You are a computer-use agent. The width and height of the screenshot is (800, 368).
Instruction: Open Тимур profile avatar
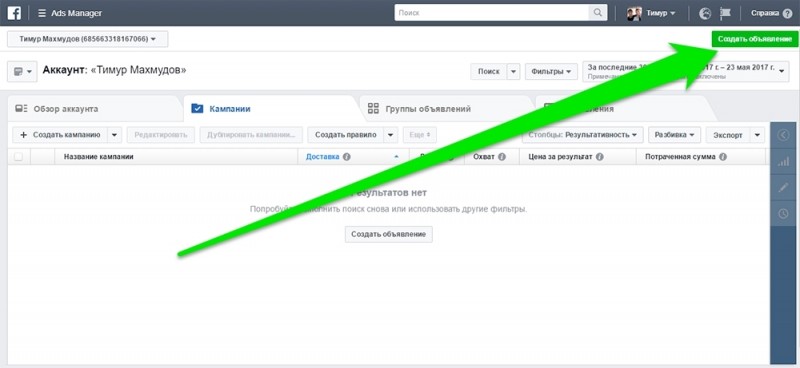[634, 13]
